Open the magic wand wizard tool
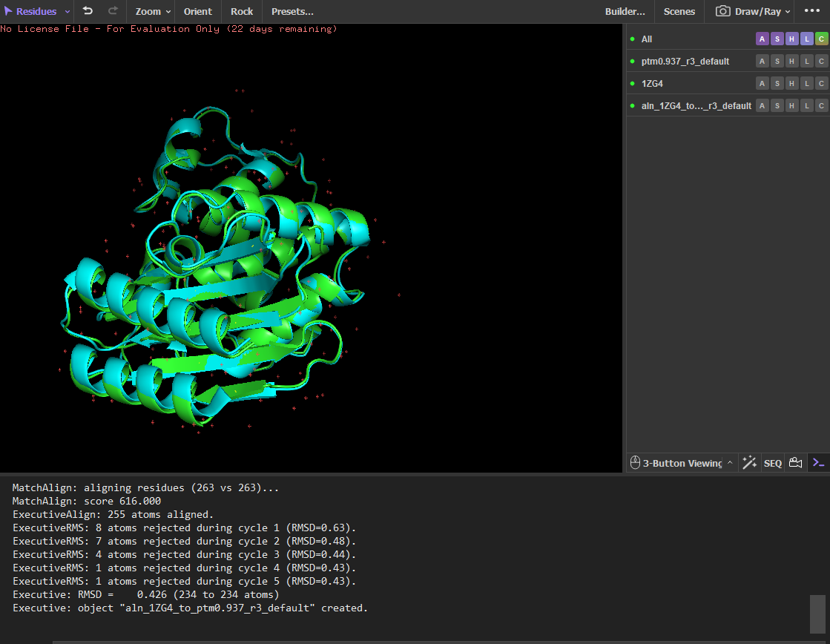Viewport: 830px width, 644px height. (749, 463)
